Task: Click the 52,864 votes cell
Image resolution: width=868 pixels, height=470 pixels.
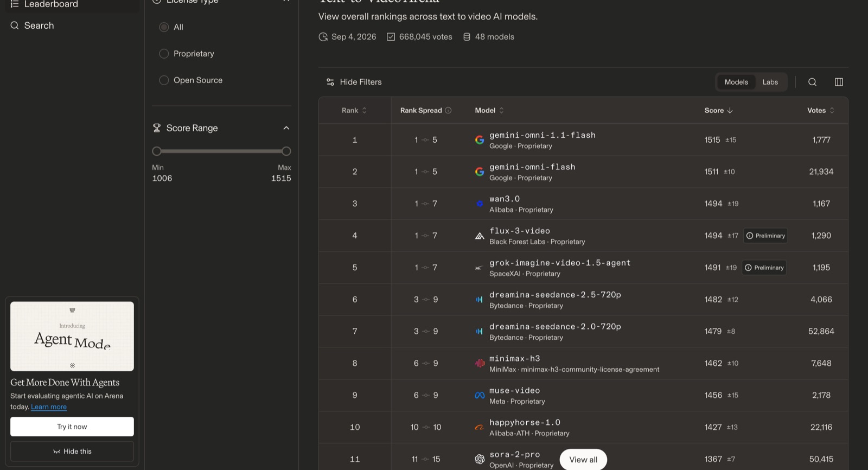Action: (821, 332)
